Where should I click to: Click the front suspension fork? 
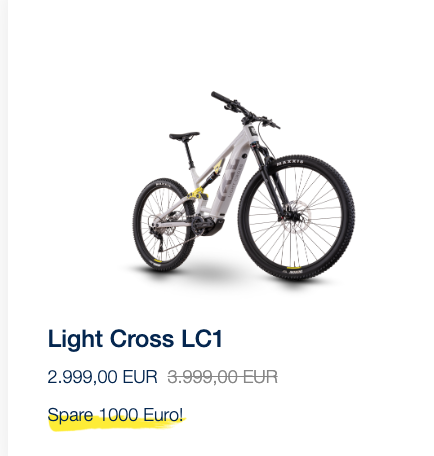point(272,182)
